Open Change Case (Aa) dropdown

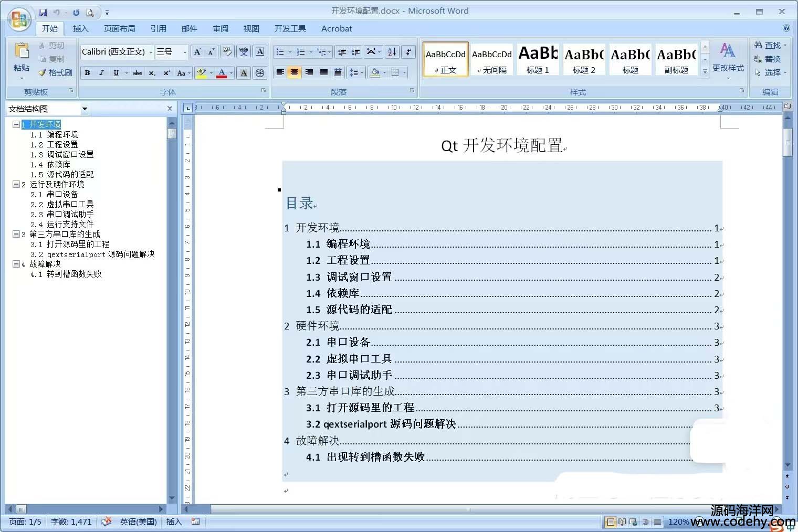coord(183,73)
